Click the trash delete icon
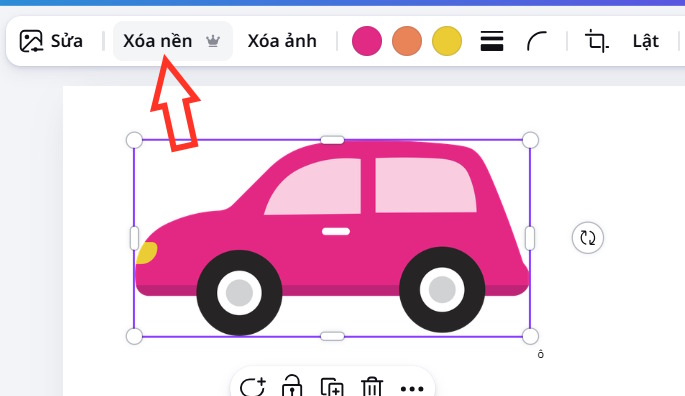Image resolution: width=685 pixels, height=396 pixels. click(x=372, y=387)
